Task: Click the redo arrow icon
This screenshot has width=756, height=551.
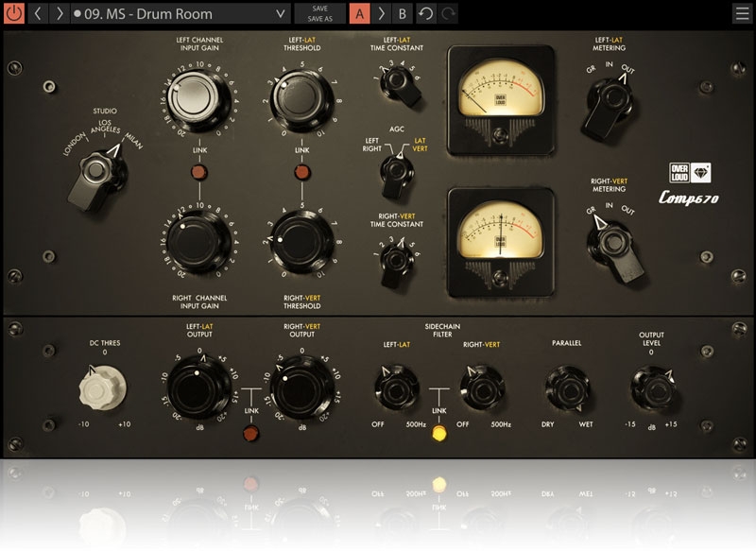Action: pyautogui.click(x=449, y=14)
